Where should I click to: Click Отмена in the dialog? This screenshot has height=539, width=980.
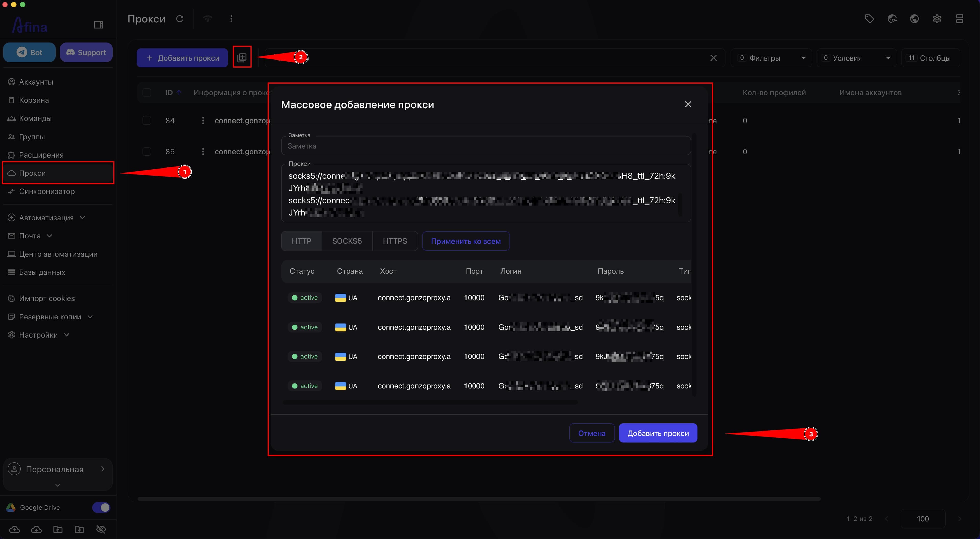[x=592, y=433]
